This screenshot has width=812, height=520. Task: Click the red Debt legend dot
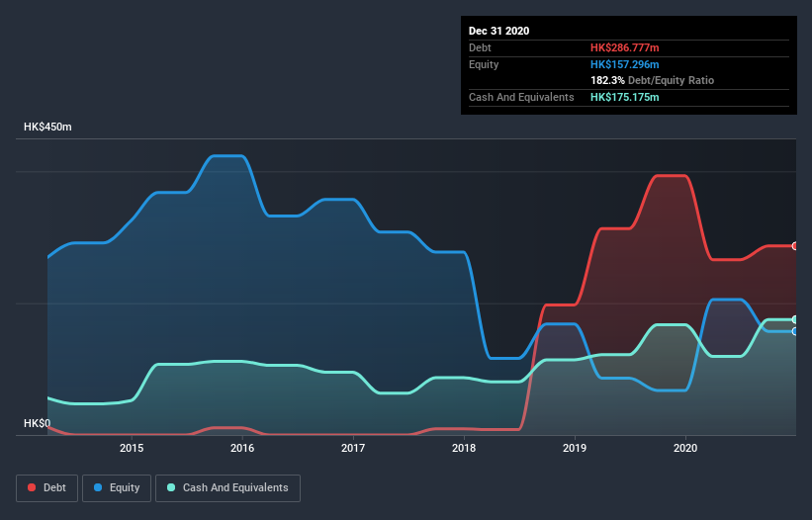pyautogui.click(x=32, y=487)
